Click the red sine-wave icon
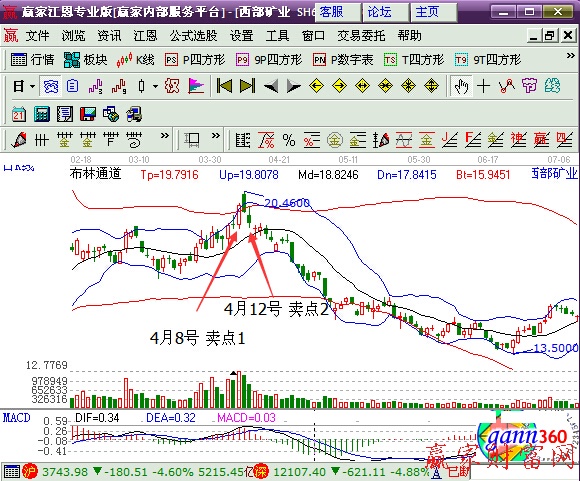The width and height of the screenshot is (580, 481). pos(404,140)
